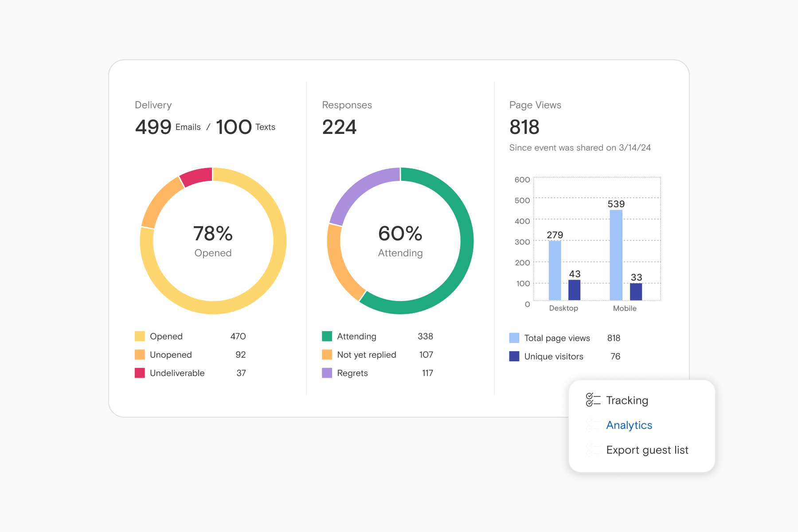Click the Unique visitors value 76
This screenshot has height=532, width=798.
[x=615, y=356]
